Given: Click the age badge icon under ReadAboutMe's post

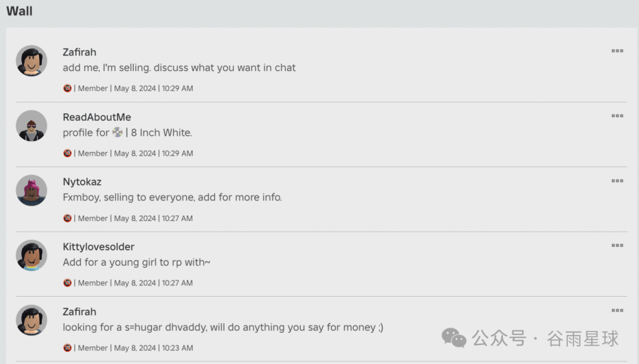Looking at the screenshot, I should pyautogui.click(x=67, y=153).
